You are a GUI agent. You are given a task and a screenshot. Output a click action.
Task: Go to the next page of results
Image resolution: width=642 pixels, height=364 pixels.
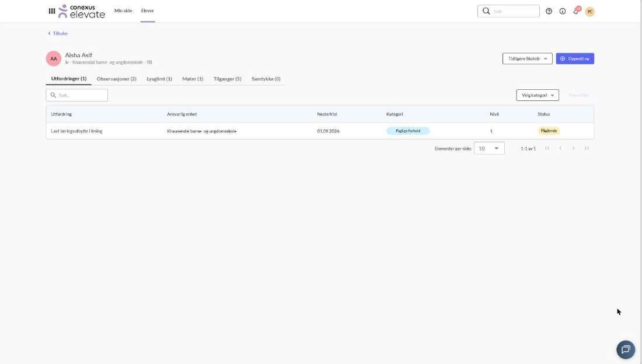(573, 148)
